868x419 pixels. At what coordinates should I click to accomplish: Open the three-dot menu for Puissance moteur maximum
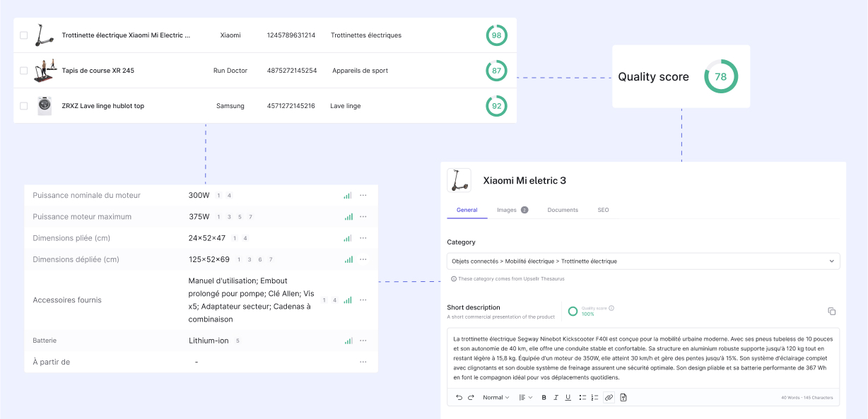pyautogui.click(x=363, y=217)
